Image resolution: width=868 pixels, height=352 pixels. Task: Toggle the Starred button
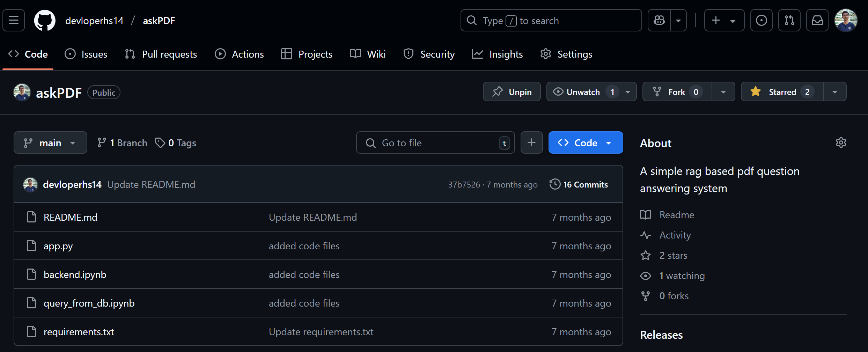(x=782, y=92)
